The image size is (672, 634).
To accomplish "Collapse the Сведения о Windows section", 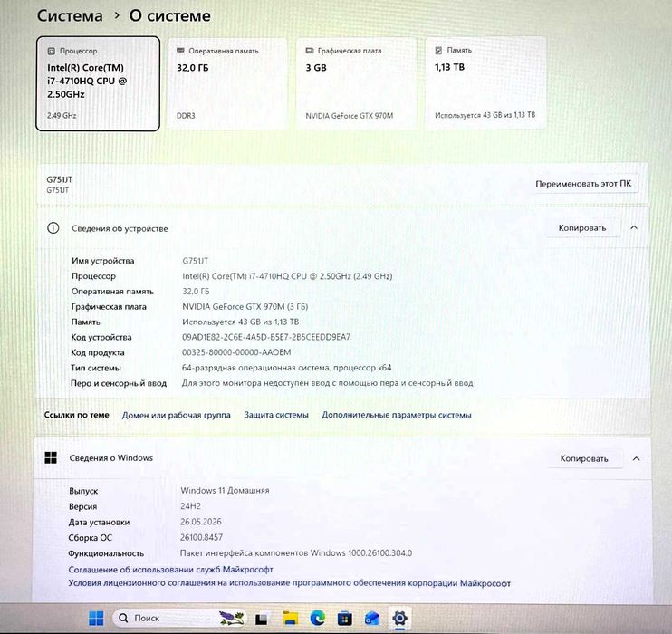I will point(637,458).
